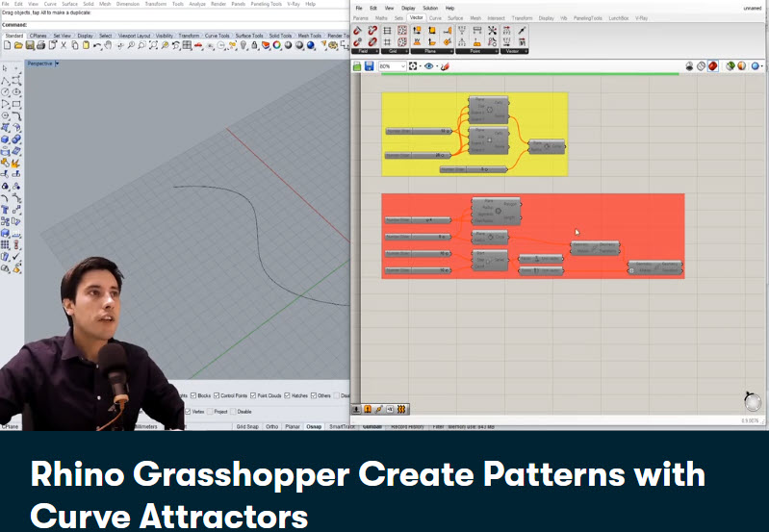Click the Grasshopper blue save disk icon
The width and height of the screenshot is (769, 532).
[369, 66]
